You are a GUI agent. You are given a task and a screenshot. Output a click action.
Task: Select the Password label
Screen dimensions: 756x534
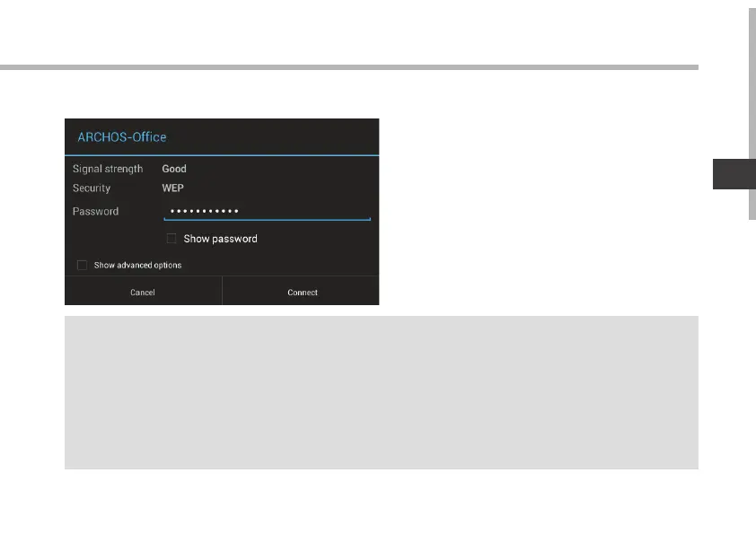click(95, 211)
